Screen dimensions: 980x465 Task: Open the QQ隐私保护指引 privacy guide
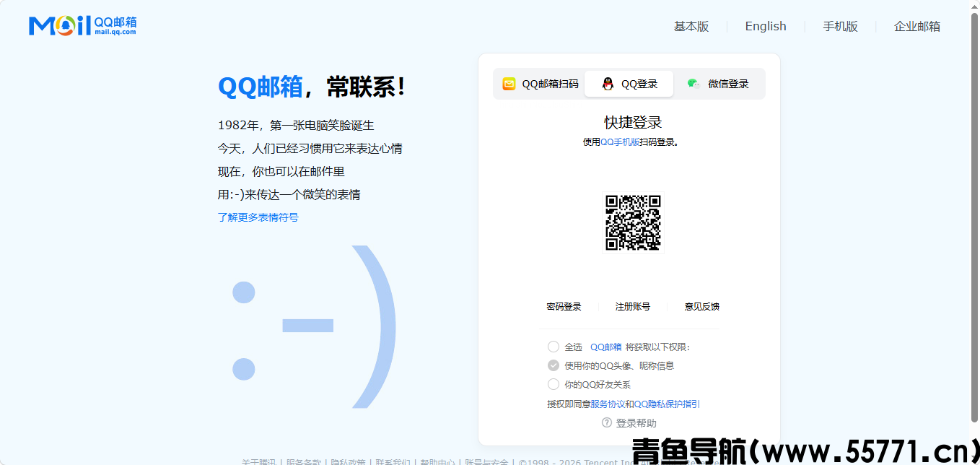(667, 404)
